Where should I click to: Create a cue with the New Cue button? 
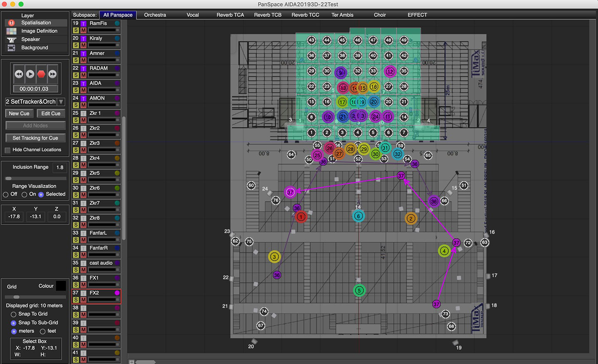click(19, 113)
